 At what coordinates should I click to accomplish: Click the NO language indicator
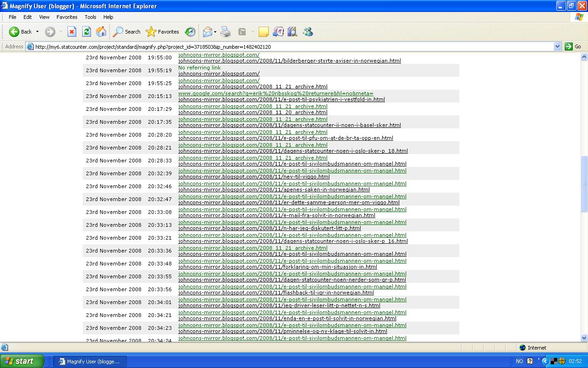coord(519,361)
